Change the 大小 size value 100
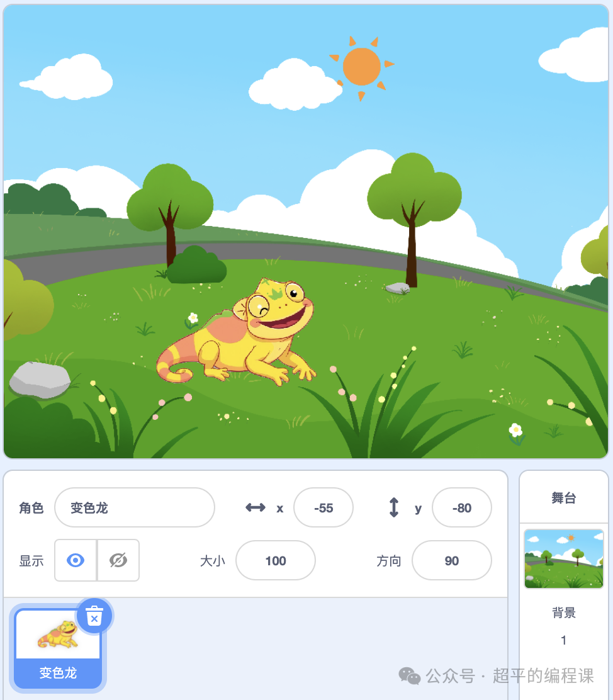The image size is (613, 700). tap(276, 560)
